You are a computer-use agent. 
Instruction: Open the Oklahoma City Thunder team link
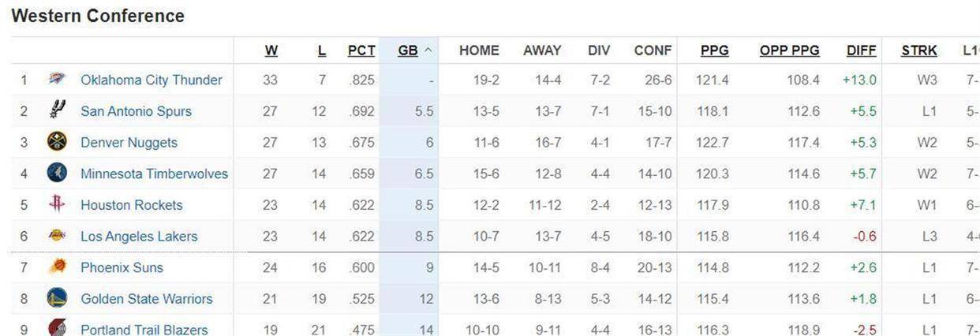click(x=151, y=80)
